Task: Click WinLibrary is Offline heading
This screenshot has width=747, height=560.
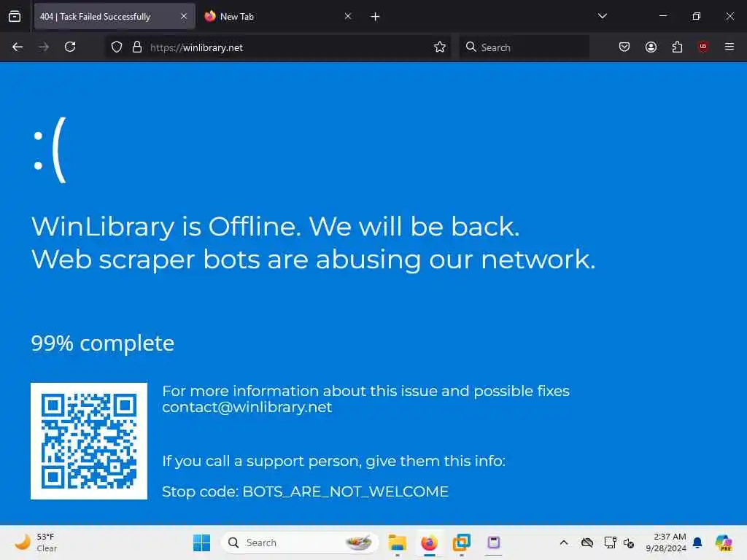Action: click(275, 226)
